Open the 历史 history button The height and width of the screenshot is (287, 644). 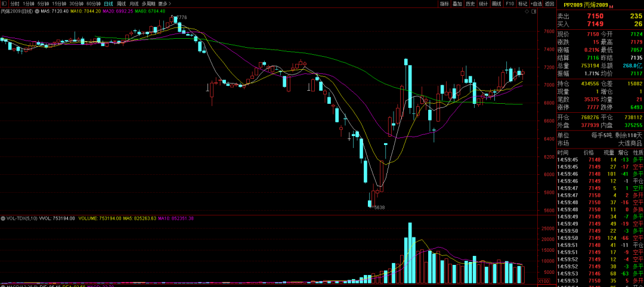tap(470, 4)
